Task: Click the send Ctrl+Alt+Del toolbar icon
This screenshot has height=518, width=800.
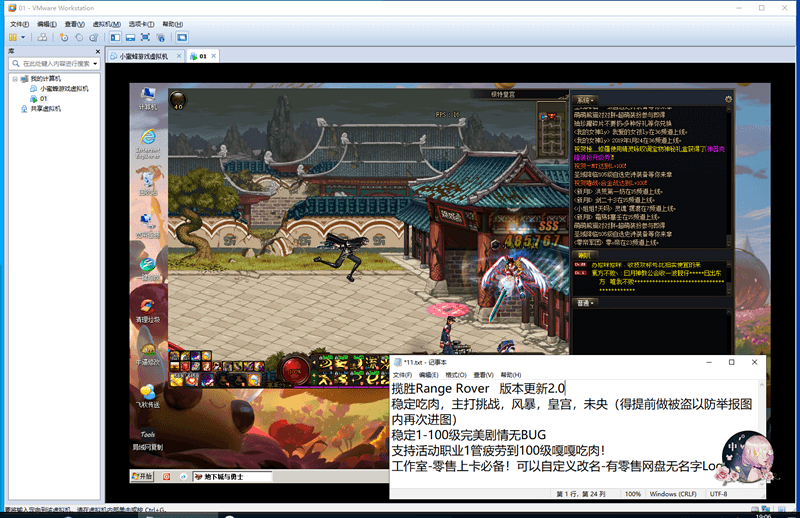Action: tap(43, 37)
